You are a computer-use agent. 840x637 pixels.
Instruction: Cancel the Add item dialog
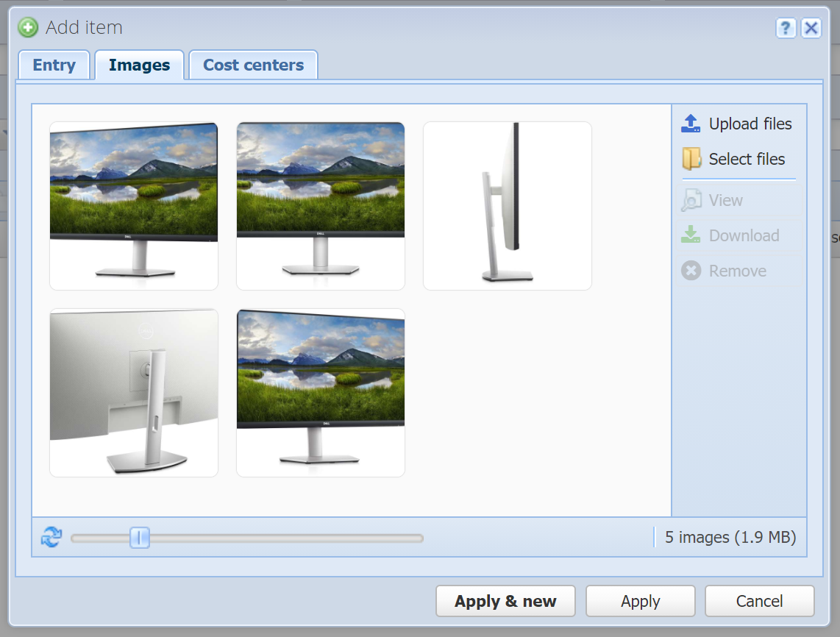point(759,601)
